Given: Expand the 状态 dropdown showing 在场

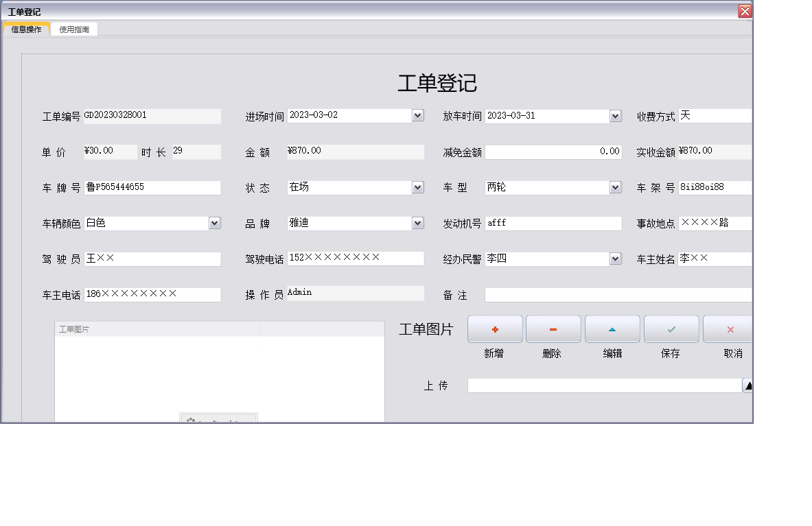Looking at the screenshot, I should tap(417, 187).
